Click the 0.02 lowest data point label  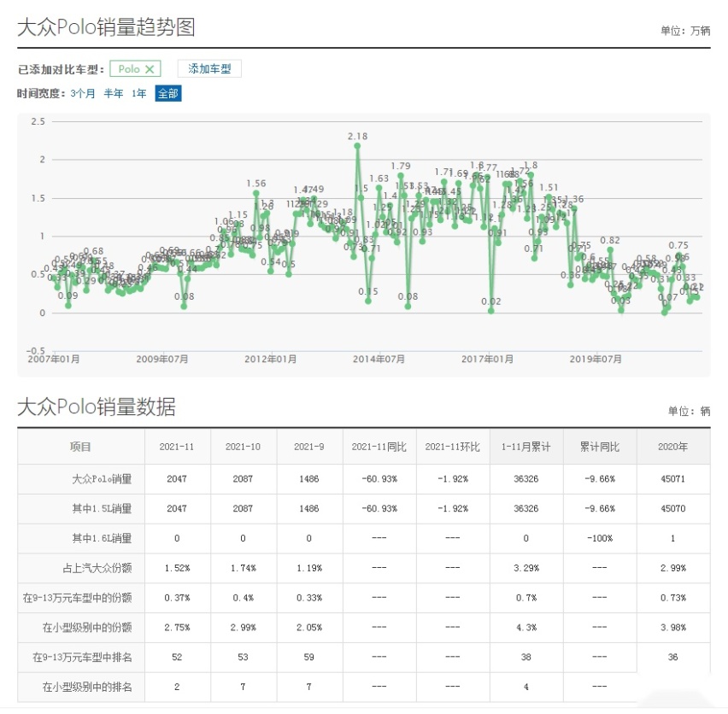point(490,301)
